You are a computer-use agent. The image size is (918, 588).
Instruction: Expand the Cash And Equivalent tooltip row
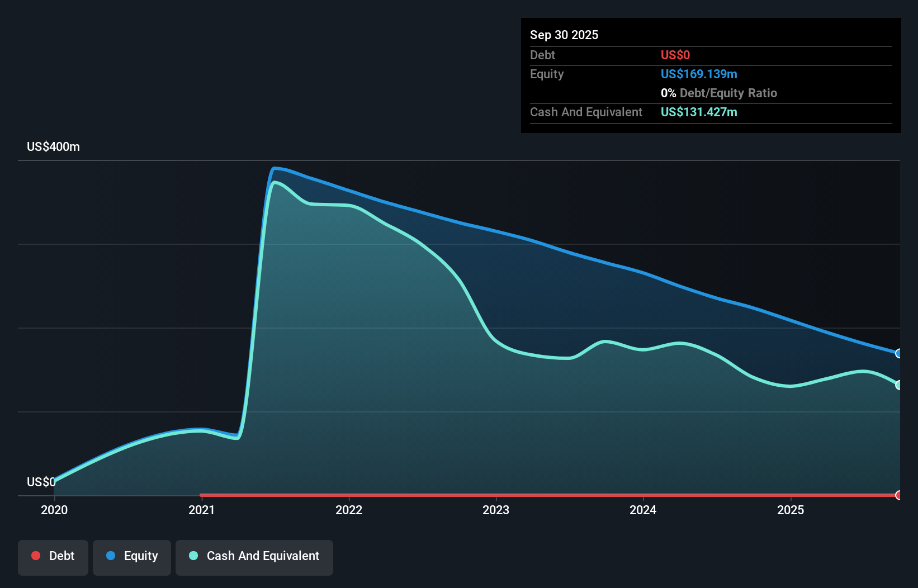[586, 112]
